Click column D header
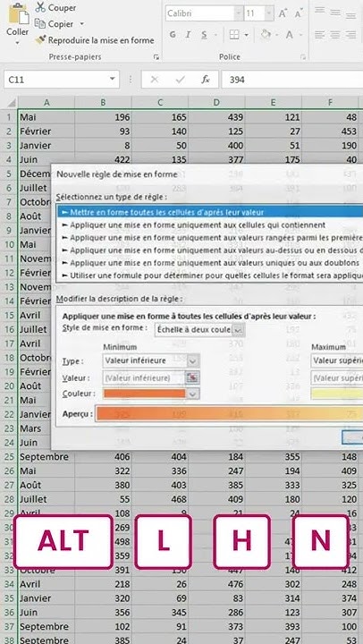Viewport: 363px width, 644px height. 216,103
